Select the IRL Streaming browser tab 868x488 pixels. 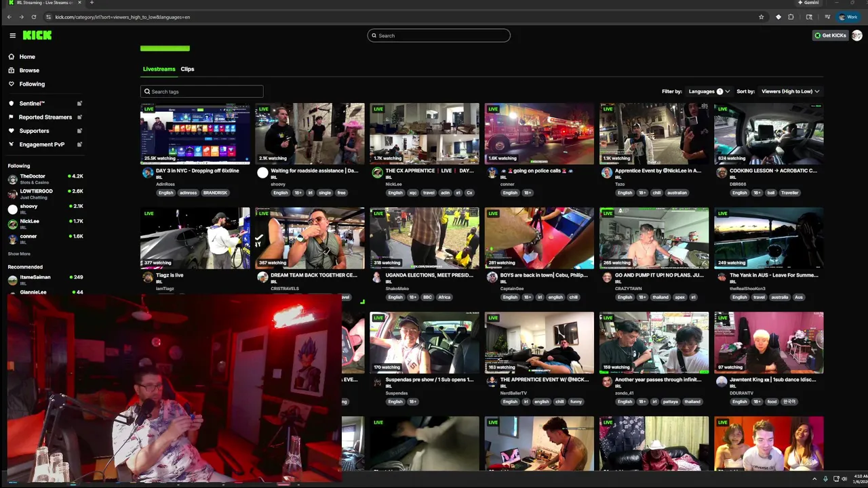click(x=45, y=3)
